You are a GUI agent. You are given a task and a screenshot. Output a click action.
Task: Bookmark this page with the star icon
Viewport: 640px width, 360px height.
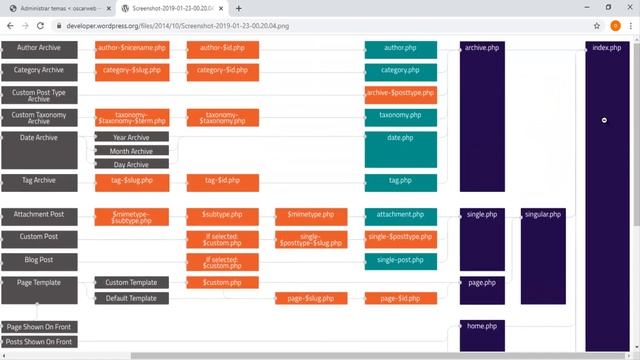[597, 26]
